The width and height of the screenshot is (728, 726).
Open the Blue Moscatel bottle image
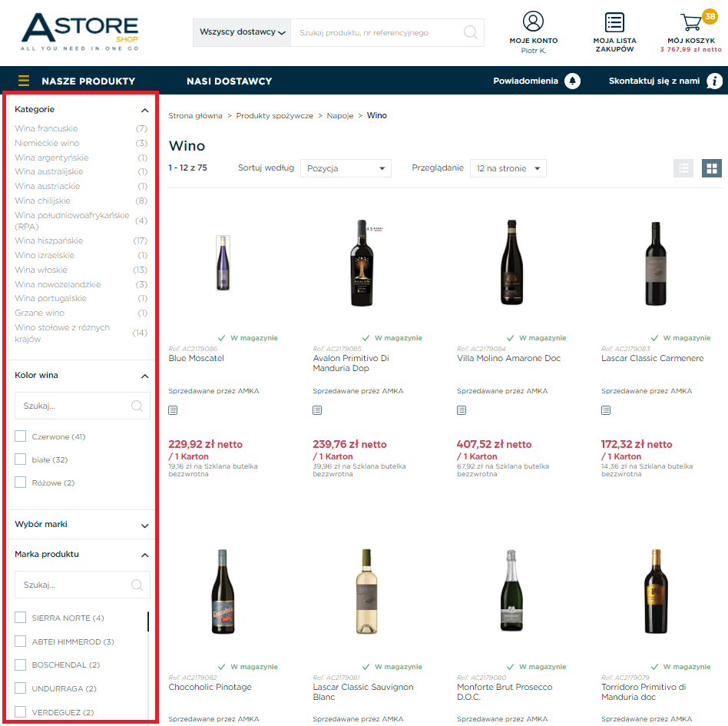223,263
